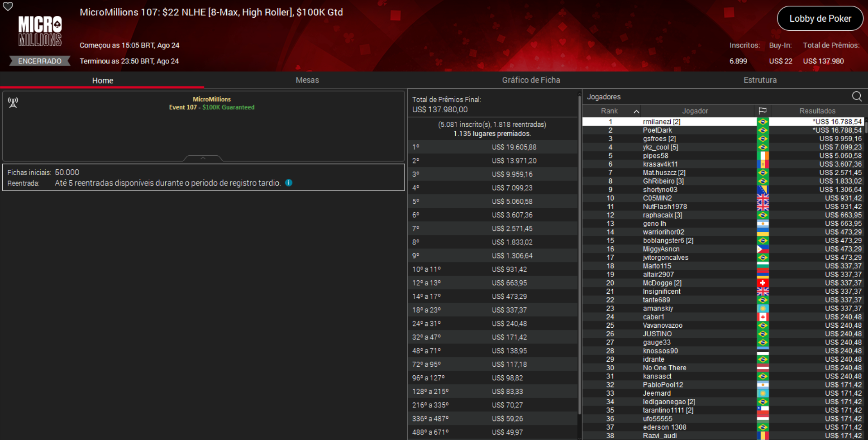Viewport: 868px width, 440px height.
Task: Sort by Rank column arrow
Action: [x=636, y=111]
